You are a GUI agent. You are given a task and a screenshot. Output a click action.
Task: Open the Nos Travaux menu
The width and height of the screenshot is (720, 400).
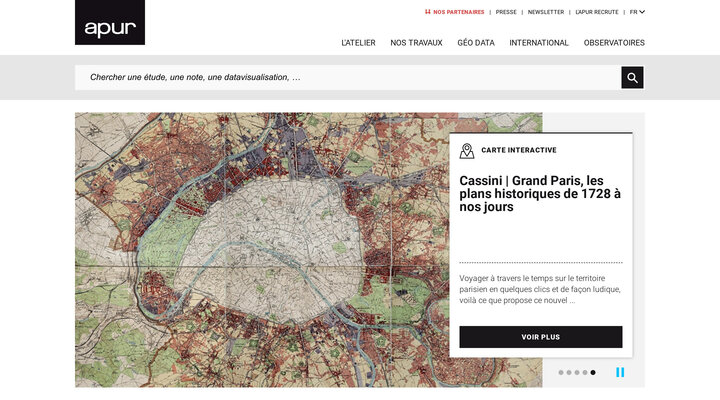tap(416, 43)
